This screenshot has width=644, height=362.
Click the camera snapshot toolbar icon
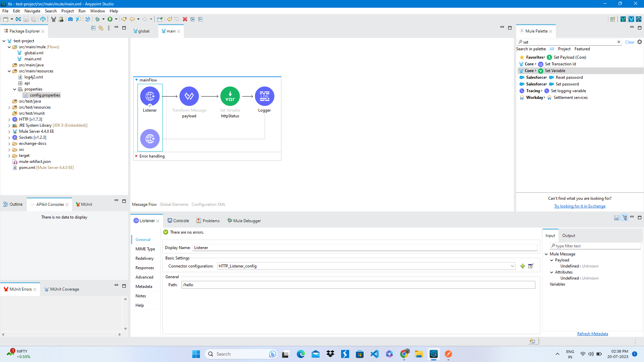(x=70, y=19)
